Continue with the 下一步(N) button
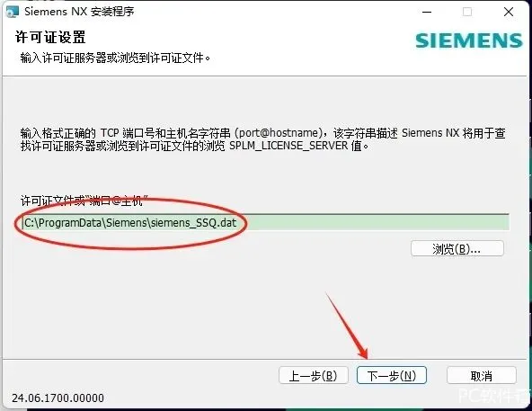Viewport: 532px width, 411px height. pyautogui.click(x=392, y=376)
